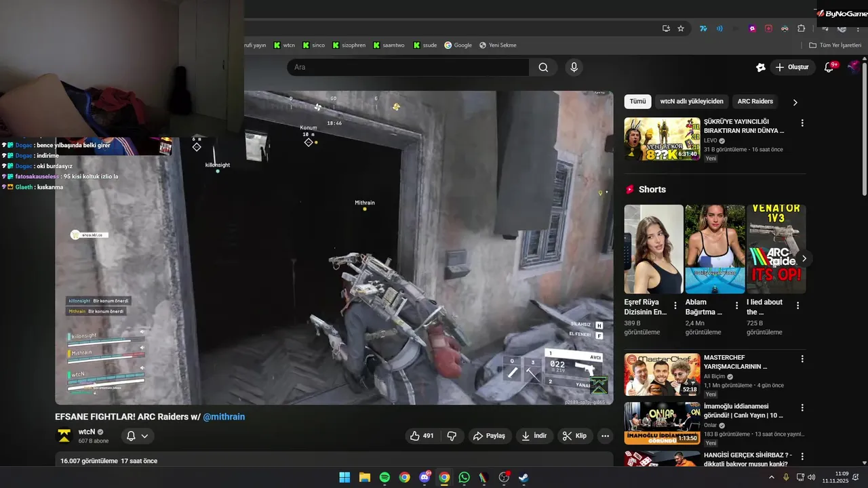Viewport: 868px width, 488px height.
Task: Click the Klip clip button
Action: (x=575, y=436)
